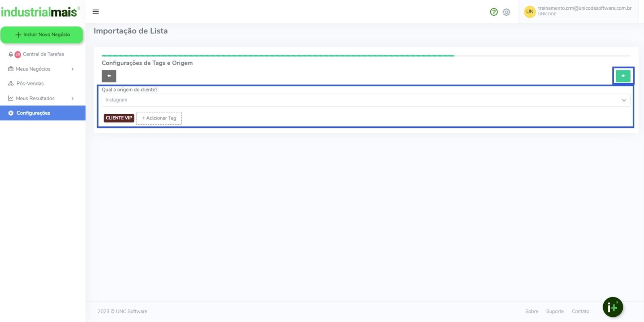The width and height of the screenshot is (644, 322).
Task: Open the help question mark icon
Action: coord(494,12)
